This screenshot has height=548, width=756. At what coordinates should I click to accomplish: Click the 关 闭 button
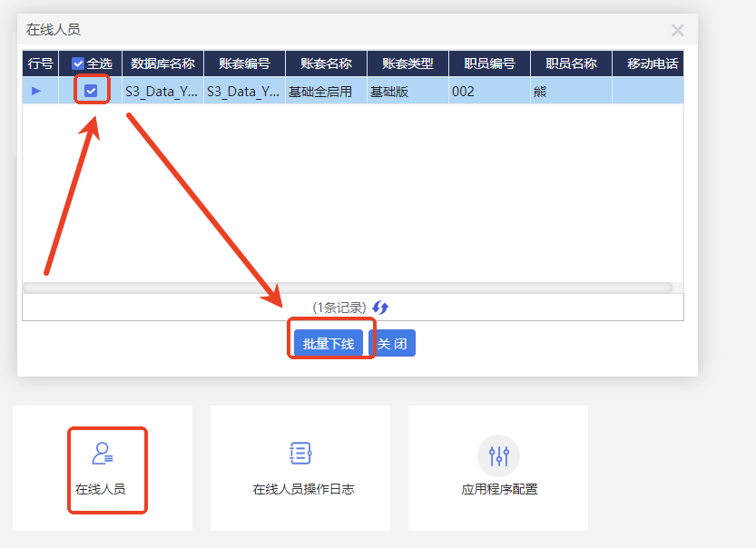(x=392, y=343)
